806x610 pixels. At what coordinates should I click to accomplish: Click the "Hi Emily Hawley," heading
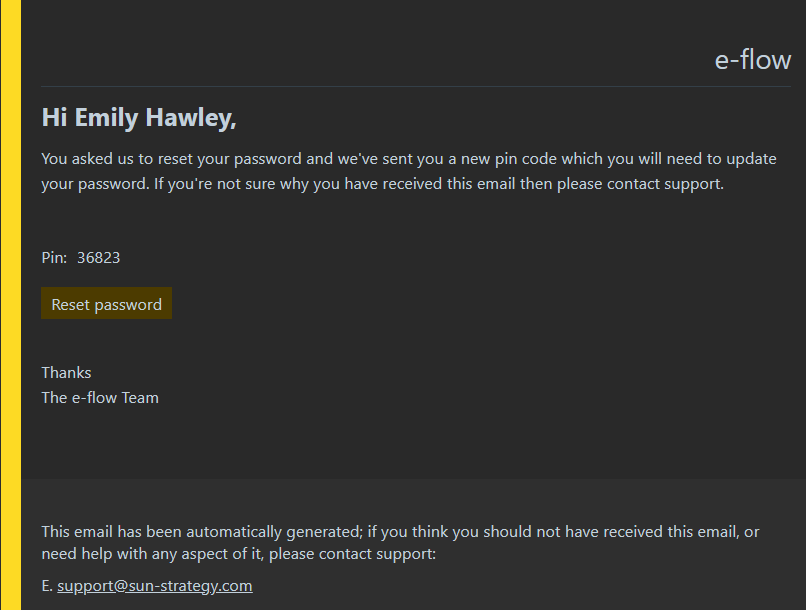pyautogui.click(x=139, y=118)
